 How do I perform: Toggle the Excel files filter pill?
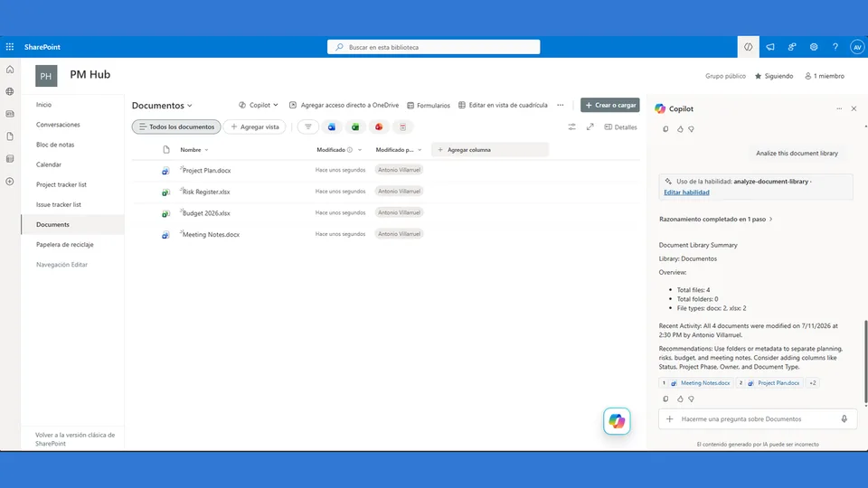[x=355, y=127]
